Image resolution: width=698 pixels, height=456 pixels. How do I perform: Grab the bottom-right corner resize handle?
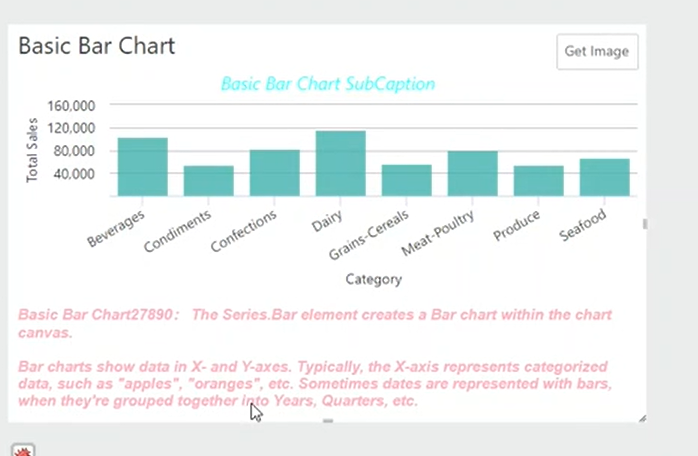642,418
